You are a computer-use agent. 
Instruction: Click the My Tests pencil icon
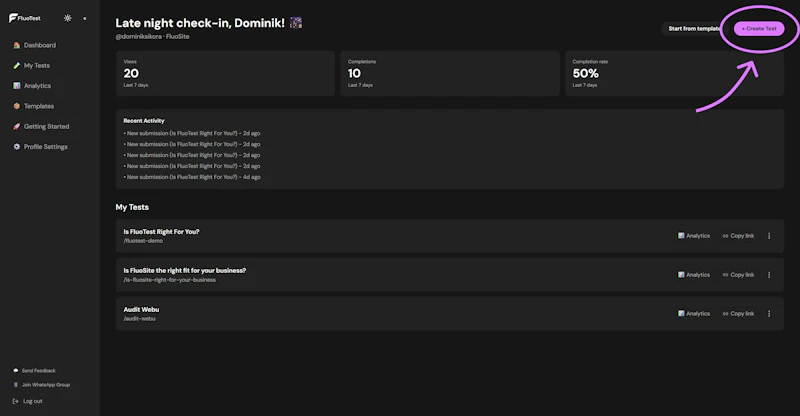16,65
